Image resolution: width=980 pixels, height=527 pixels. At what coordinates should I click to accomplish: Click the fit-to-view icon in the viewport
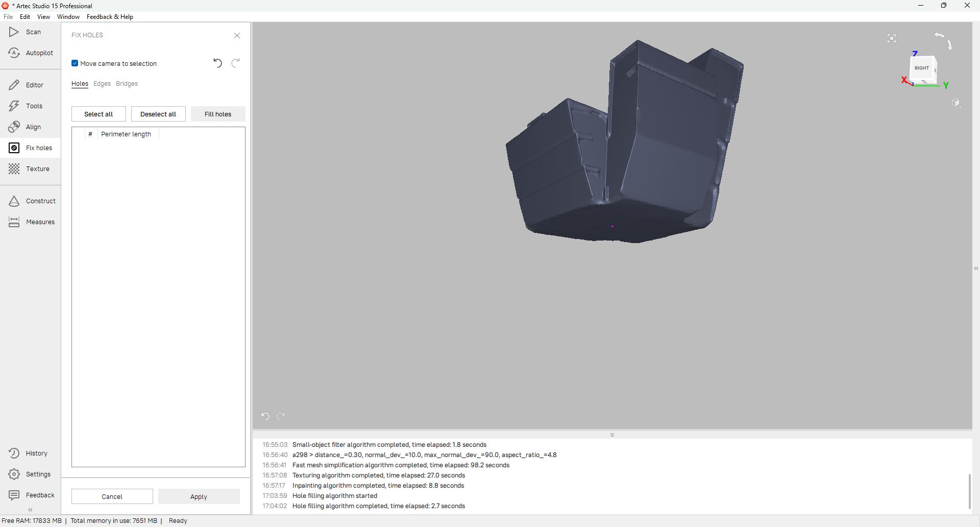click(892, 38)
